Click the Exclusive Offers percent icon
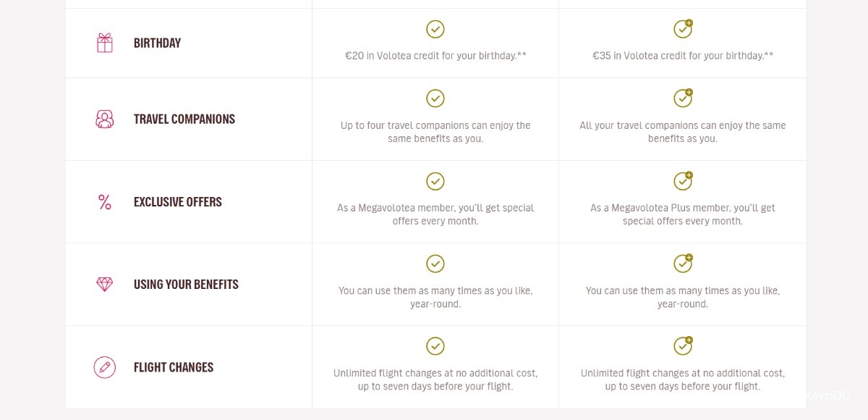868x420 pixels. pos(105,202)
